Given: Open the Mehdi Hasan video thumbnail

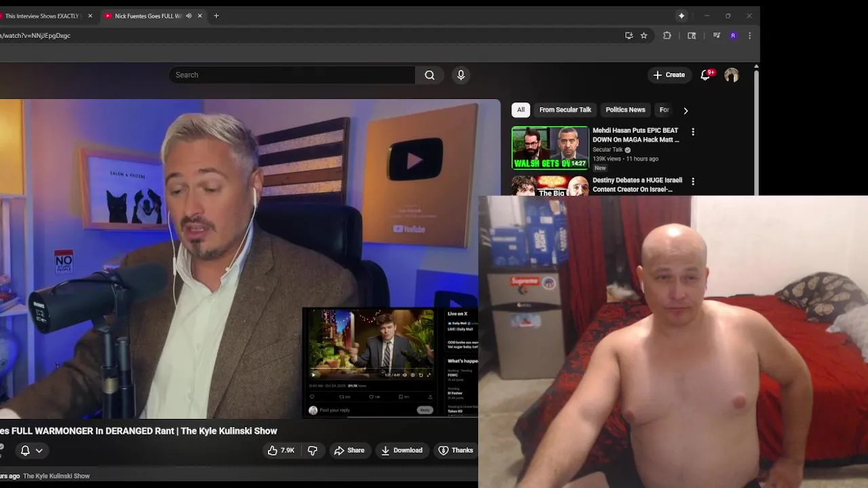Looking at the screenshot, I should coord(550,148).
